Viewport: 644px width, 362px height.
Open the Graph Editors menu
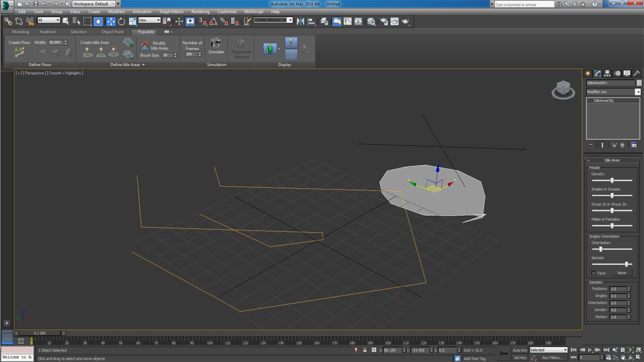171,12
